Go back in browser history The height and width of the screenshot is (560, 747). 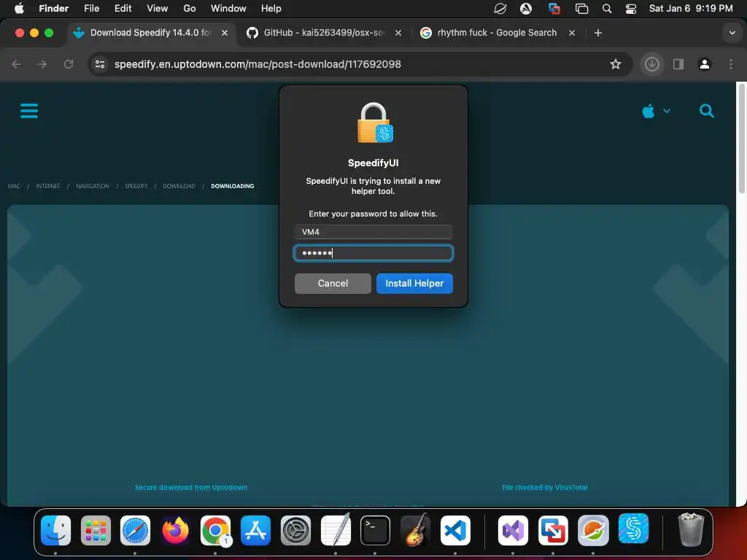pos(16,64)
